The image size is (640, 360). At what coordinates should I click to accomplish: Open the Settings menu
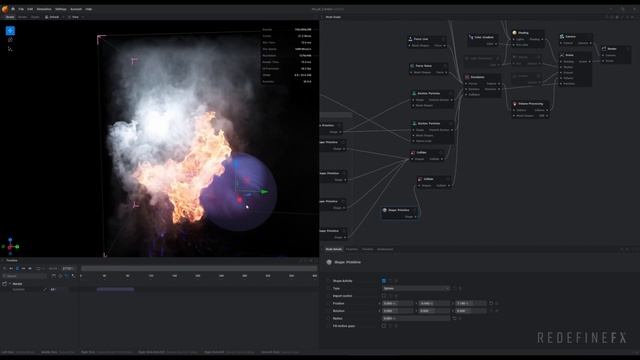tap(60, 9)
